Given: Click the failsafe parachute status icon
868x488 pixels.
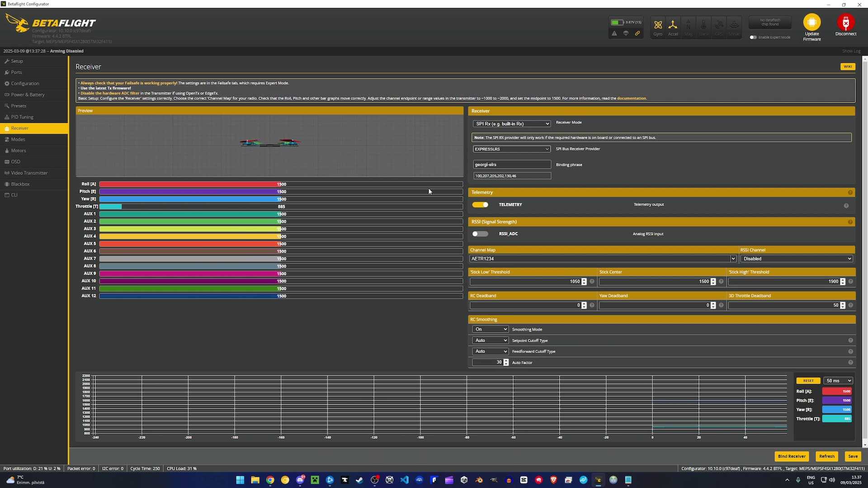Looking at the screenshot, I should click(x=626, y=33).
